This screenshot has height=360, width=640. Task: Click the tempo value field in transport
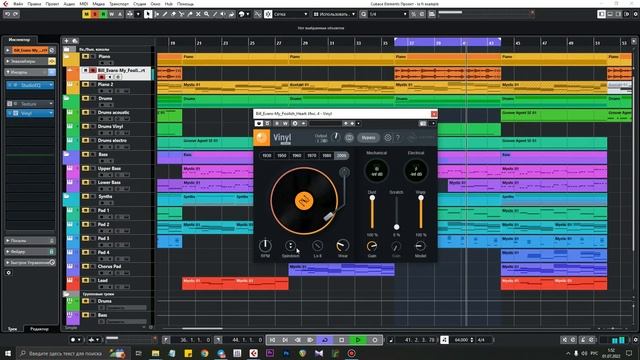[461, 340]
